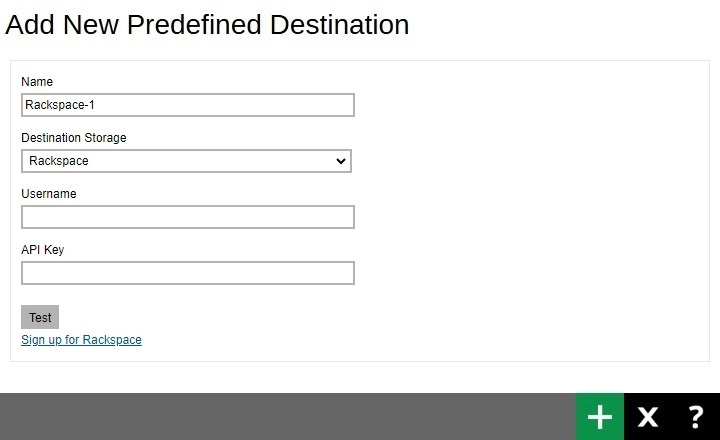Screen dimensions: 720x440
Task: Click the Test button
Action: (x=40, y=318)
